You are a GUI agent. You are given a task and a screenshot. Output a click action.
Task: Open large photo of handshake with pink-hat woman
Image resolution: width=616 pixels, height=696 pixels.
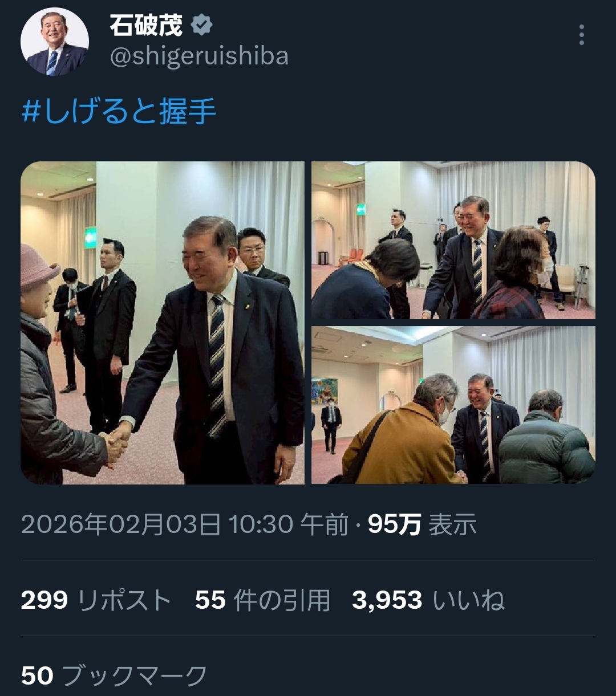[163, 323]
